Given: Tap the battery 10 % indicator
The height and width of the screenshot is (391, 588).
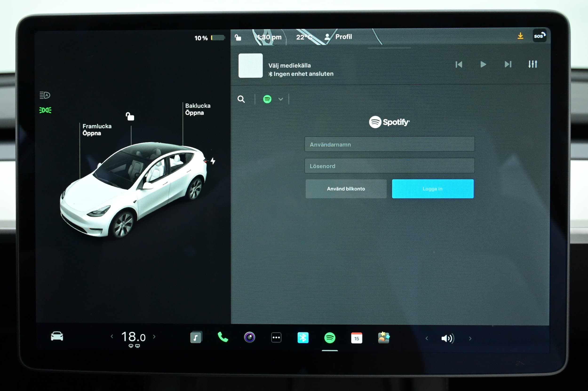Looking at the screenshot, I should point(210,38).
